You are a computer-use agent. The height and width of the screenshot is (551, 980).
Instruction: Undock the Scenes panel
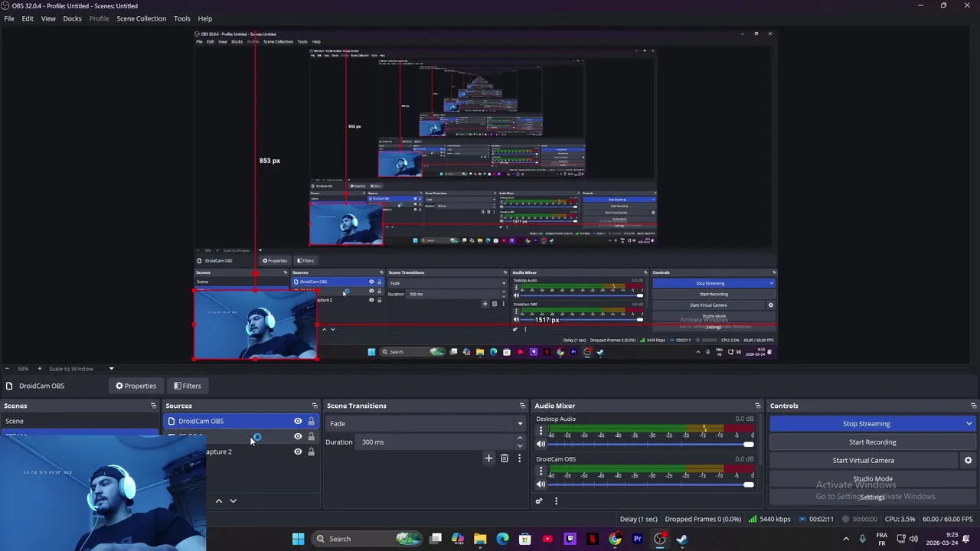[153, 406]
